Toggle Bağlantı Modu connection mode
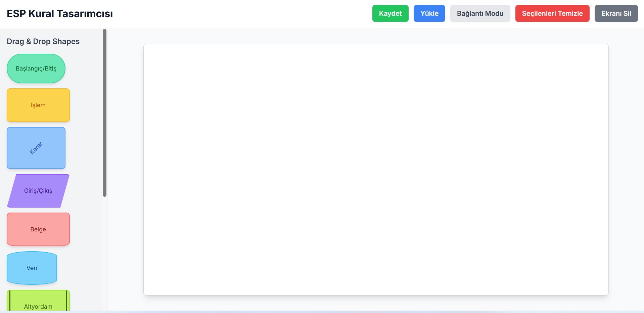The image size is (644, 313). point(480,13)
